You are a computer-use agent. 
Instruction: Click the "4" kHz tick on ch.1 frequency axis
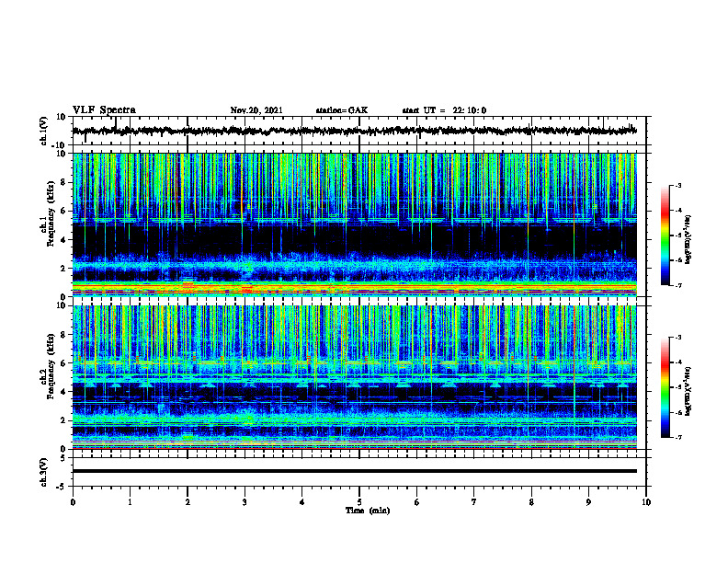pyautogui.click(x=63, y=240)
